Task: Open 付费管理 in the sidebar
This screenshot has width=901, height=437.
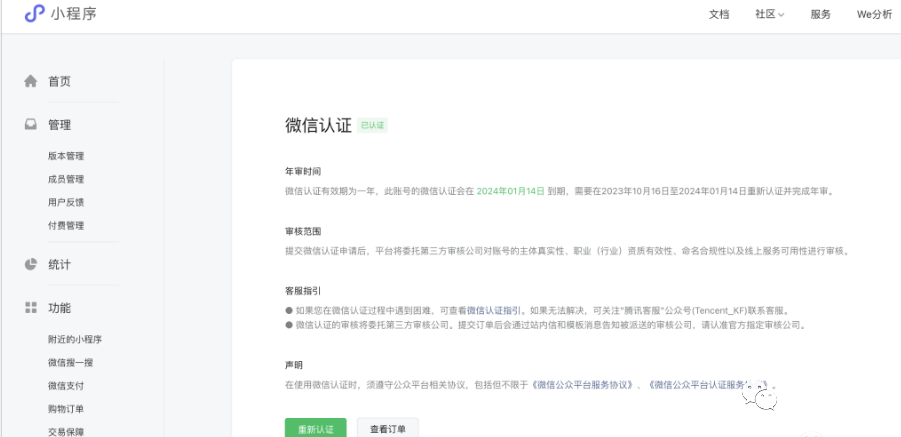Action: (x=66, y=225)
